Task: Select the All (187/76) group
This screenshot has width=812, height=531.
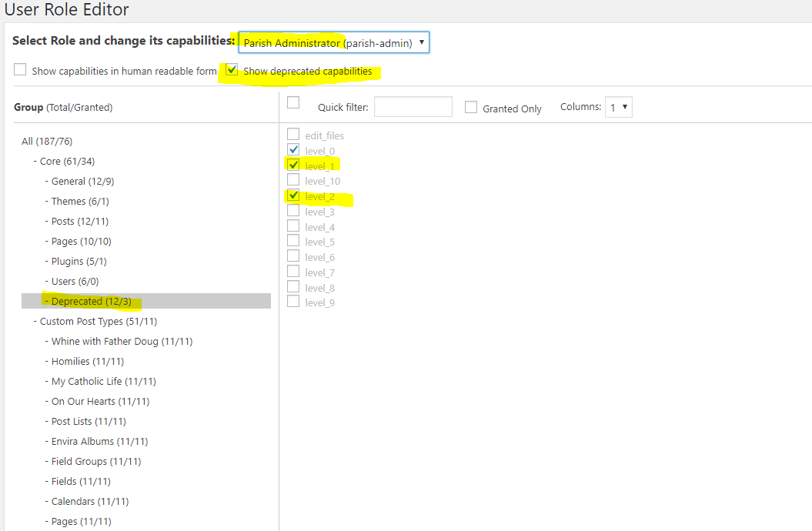Action: point(47,141)
